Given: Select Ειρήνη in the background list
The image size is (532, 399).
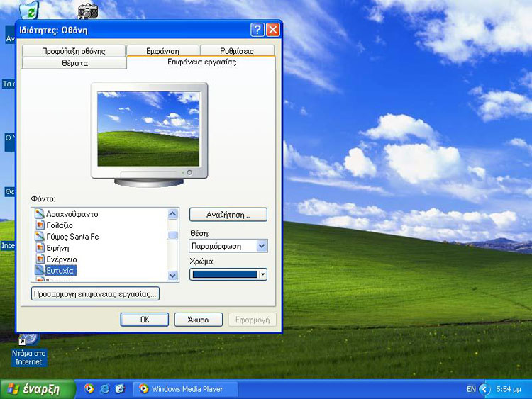Looking at the screenshot, I should [57, 248].
